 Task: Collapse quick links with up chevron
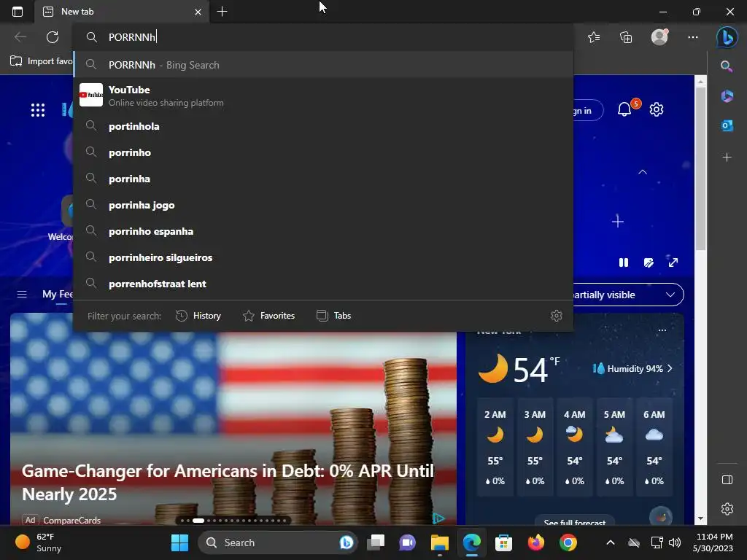[643, 172]
